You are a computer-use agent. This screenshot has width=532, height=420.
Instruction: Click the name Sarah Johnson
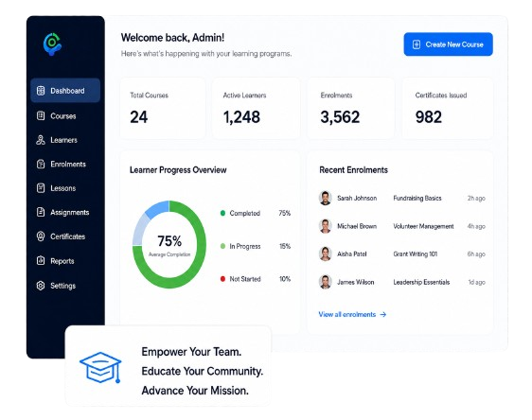tap(357, 198)
